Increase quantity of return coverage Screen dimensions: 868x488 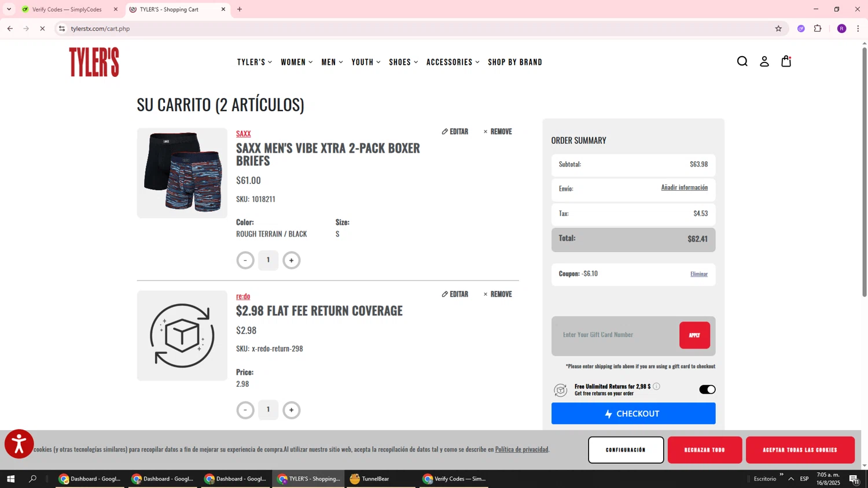pos(291,410)
